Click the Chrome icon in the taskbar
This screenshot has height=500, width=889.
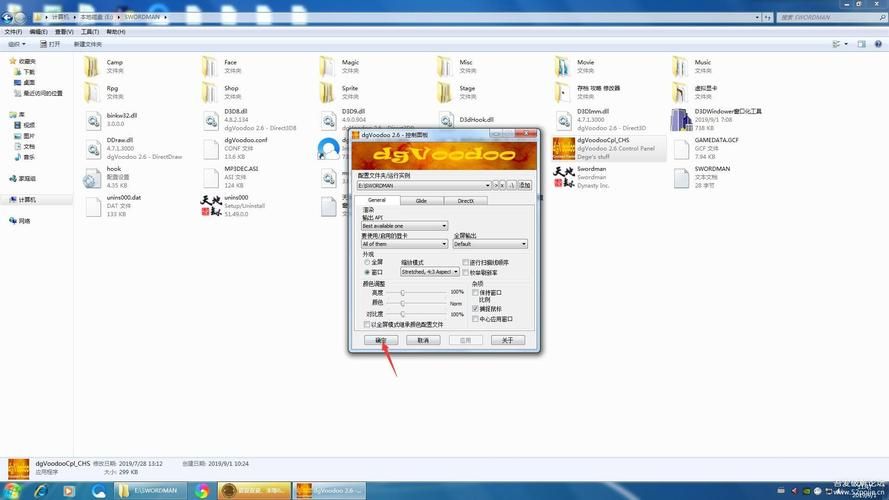tap(203, 490)
